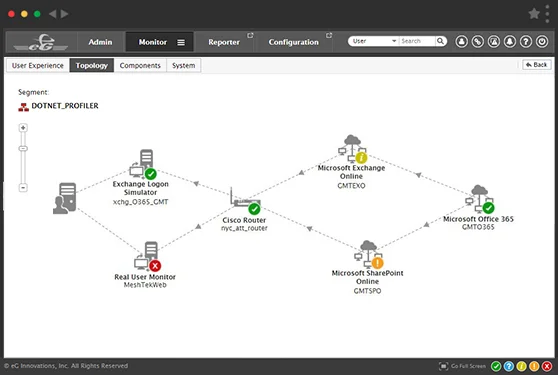Select the Microsoft Office 365 cloud icon
This screenshot has height=375, width=558.
(x=480, y=199)
